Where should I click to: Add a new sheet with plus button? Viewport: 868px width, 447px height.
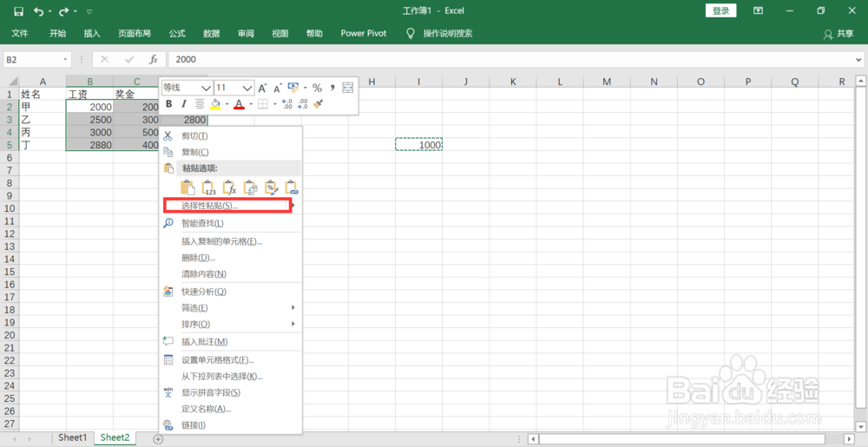[x=158, y=438]
